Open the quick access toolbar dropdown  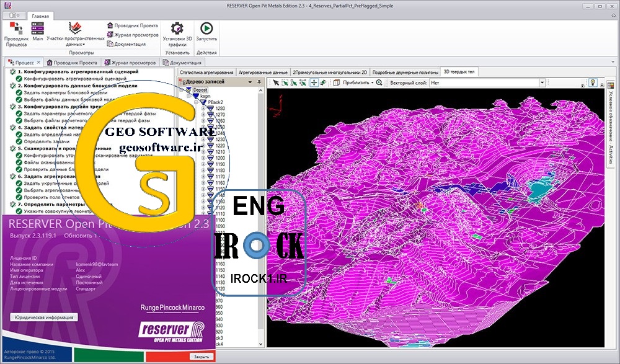(14, 15)
